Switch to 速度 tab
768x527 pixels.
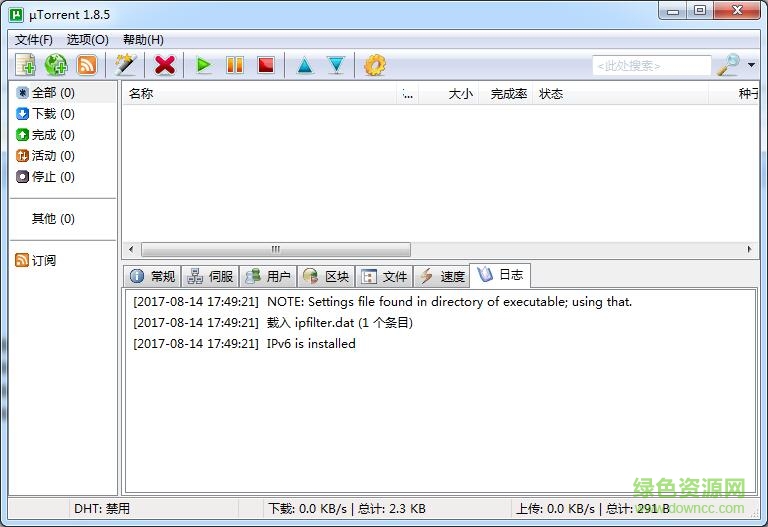pos(442,277)
